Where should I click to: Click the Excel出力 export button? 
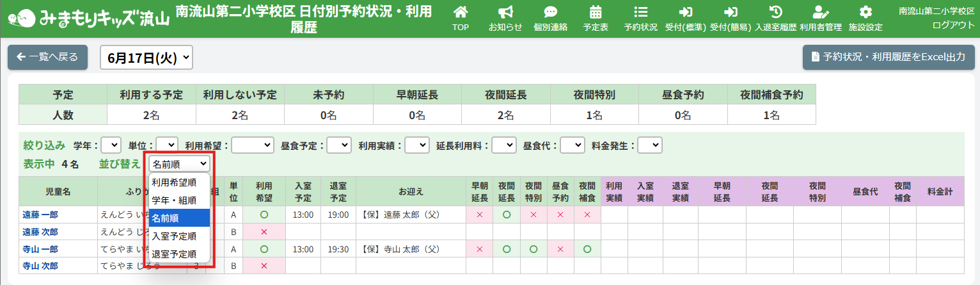point(887,57)
